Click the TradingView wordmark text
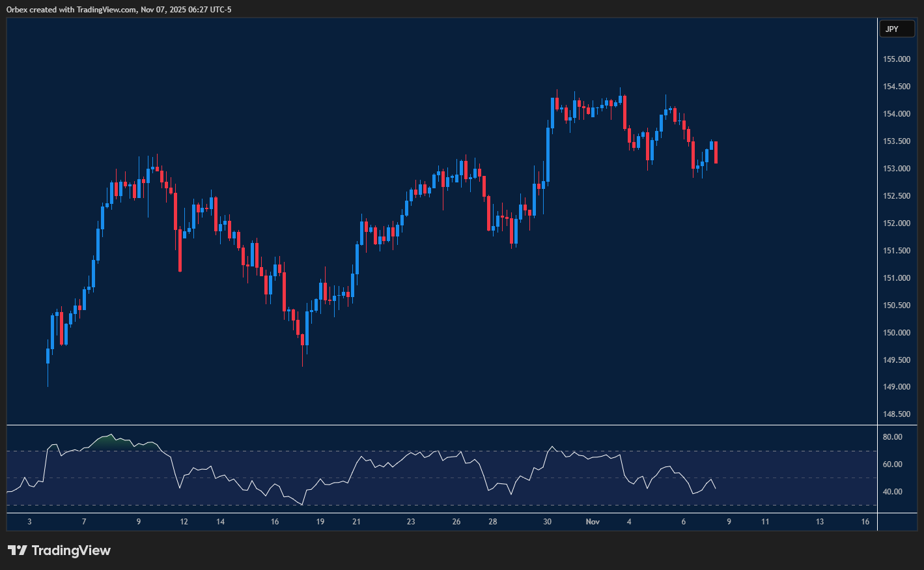The width and height of the screenshot is (924, 570). pos(71,550)
